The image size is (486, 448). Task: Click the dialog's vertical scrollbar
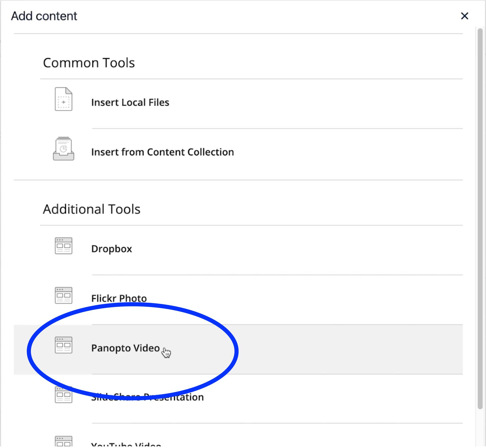[480, 219]
